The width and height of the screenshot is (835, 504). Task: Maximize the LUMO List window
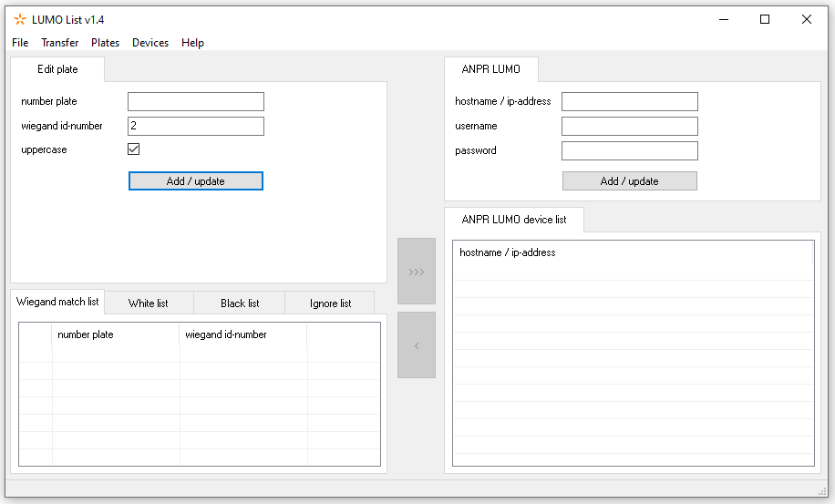[x=765, y=20]
